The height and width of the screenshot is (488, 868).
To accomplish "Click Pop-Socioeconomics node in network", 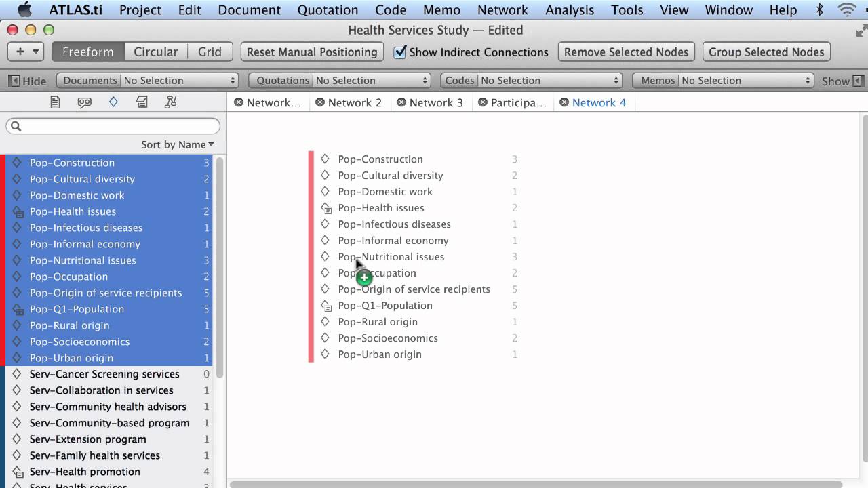I will [x=388, y=338].
